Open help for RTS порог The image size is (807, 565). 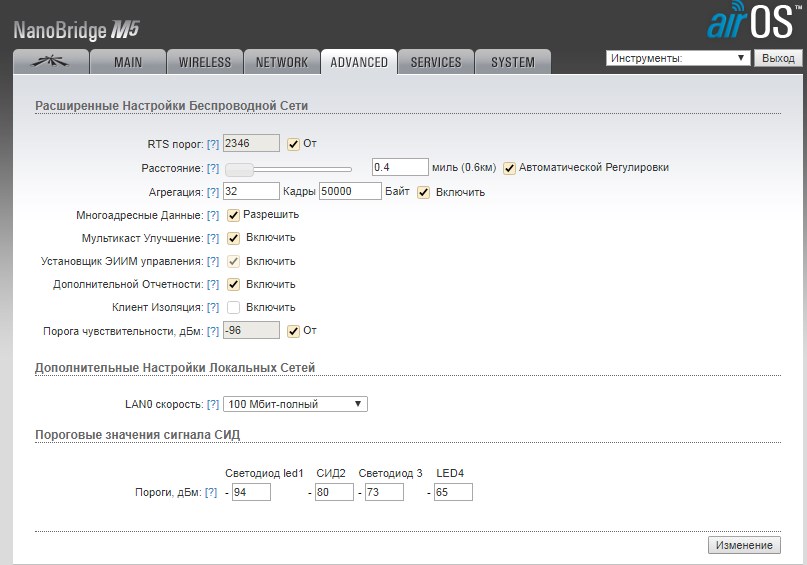pyautogui.click(x=213, y=145)
